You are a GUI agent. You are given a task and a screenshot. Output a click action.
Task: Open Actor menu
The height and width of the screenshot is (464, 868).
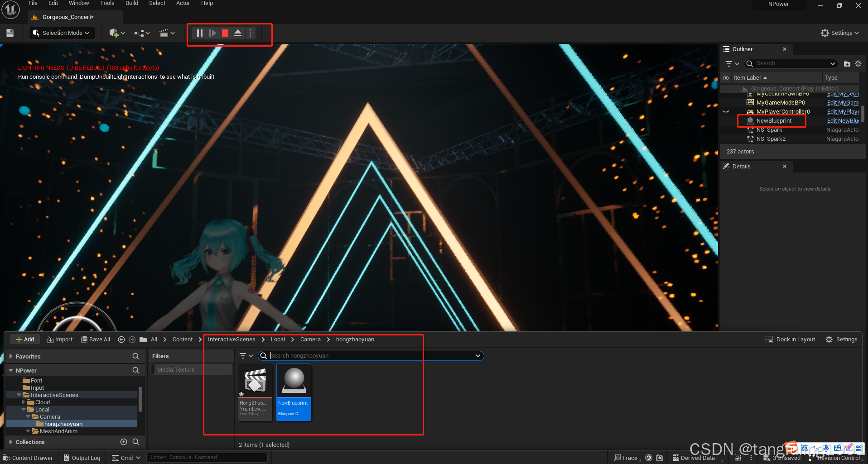[183, 3]
